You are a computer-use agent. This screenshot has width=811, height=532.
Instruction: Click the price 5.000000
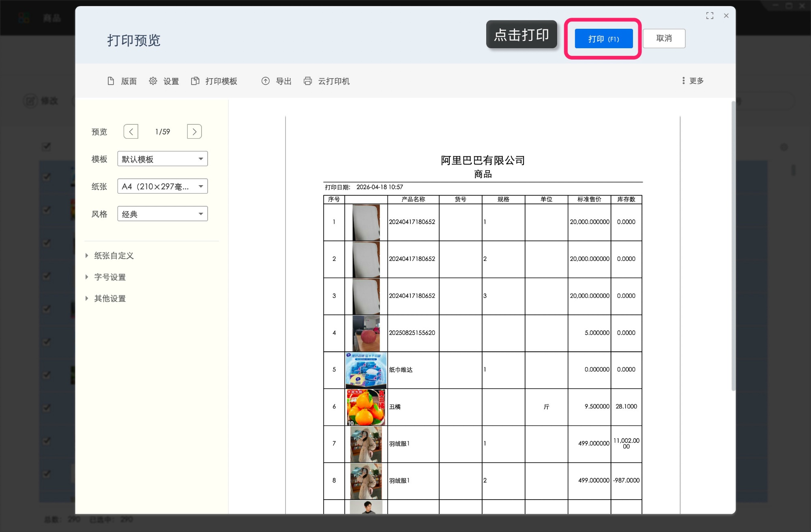[597, 333]
